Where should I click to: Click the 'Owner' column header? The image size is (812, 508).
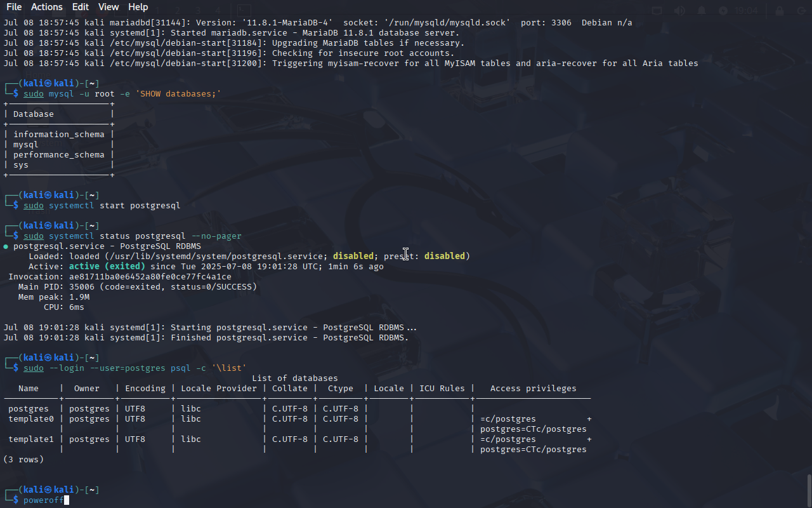pyautogui.click(x=87, y=389)
